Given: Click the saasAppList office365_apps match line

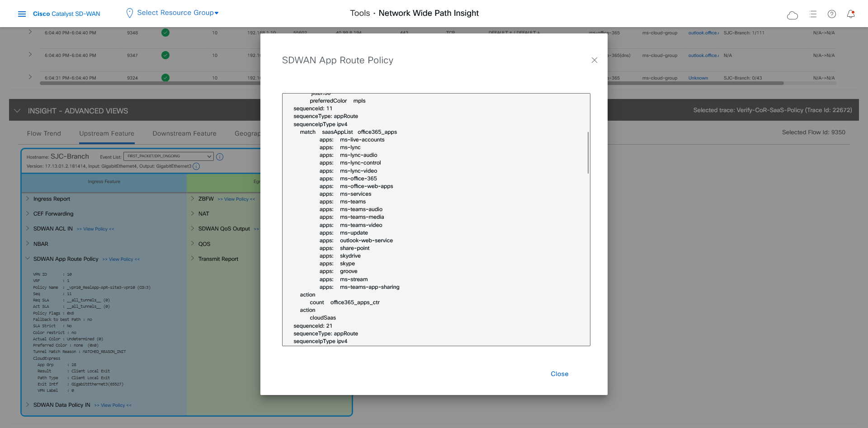Looking at the screenshot, I should click(349, 132).
